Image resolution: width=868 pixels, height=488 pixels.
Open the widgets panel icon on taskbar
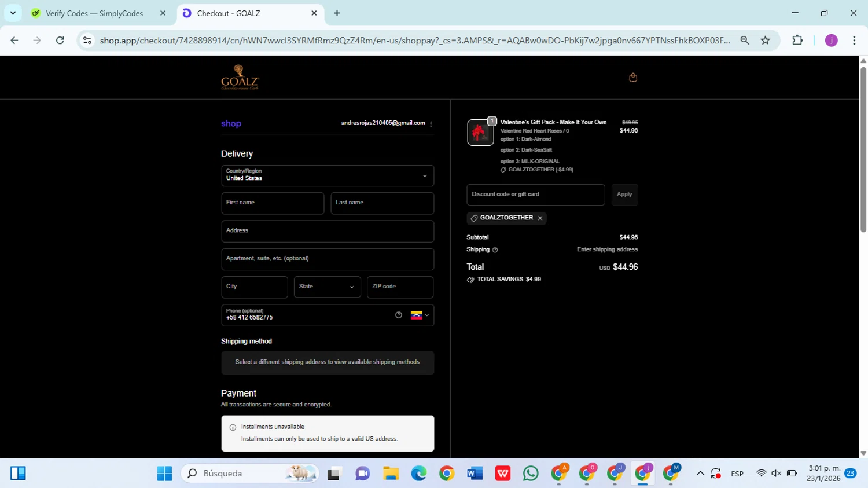[x=18, y=474]
